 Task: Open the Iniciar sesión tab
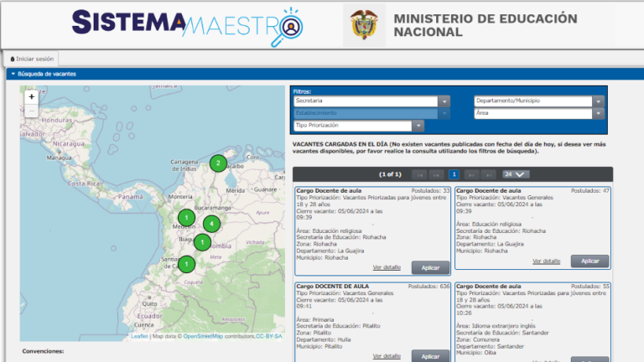(x=33, y=59)
